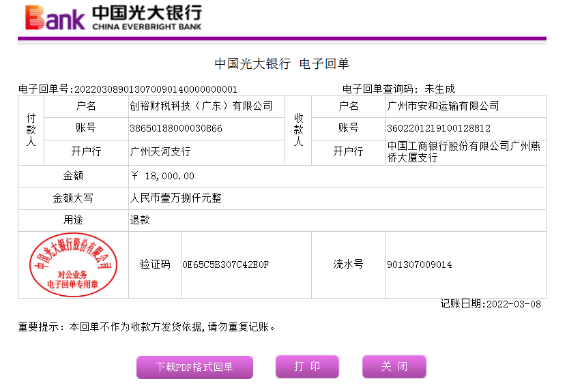Select the receipt number 2022030890130700901400000000001
Image resolution: width=567 pixels, height=392 pixels.
[156, 89]
